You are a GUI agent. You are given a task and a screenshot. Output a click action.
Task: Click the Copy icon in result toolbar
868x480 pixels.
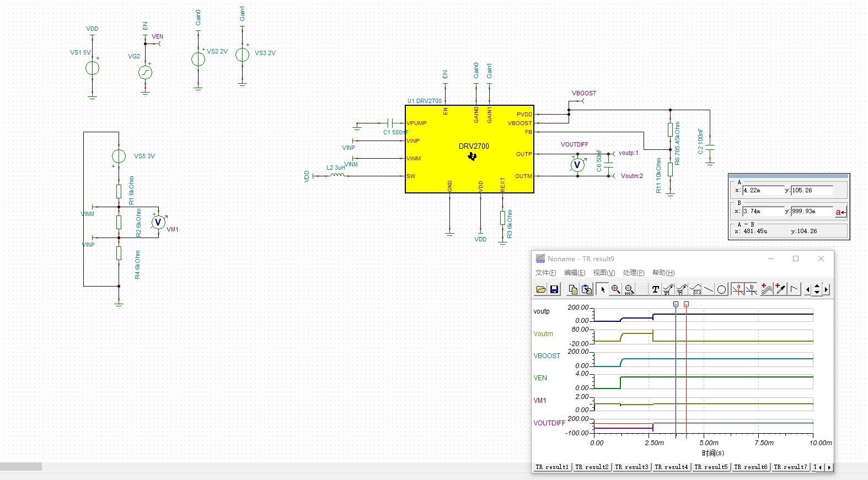(x=573, y=289)
